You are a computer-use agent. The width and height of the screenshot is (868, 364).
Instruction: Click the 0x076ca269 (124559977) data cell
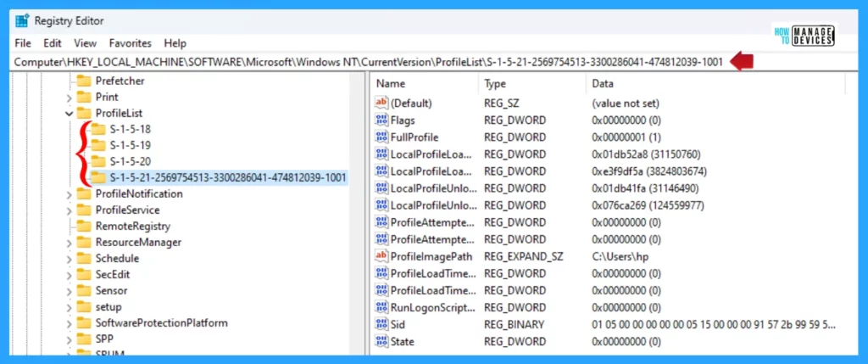pyautogui.click(x=648, y=205)
